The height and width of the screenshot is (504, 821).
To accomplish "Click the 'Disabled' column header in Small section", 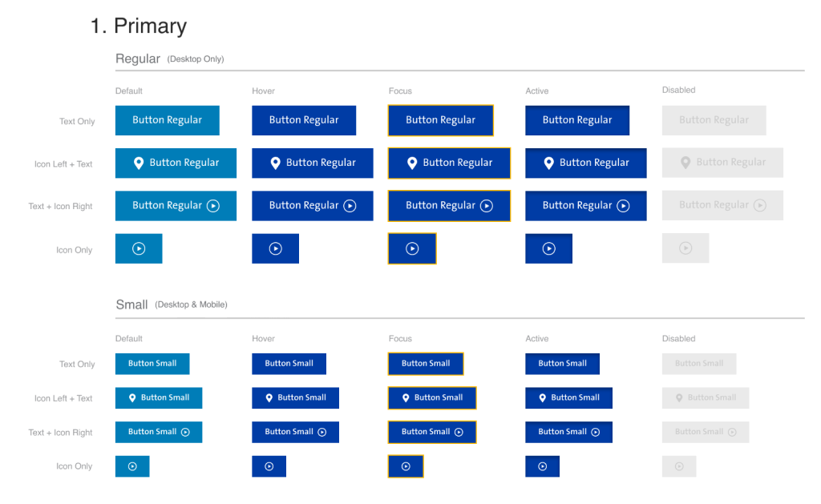I will (678, 339).
